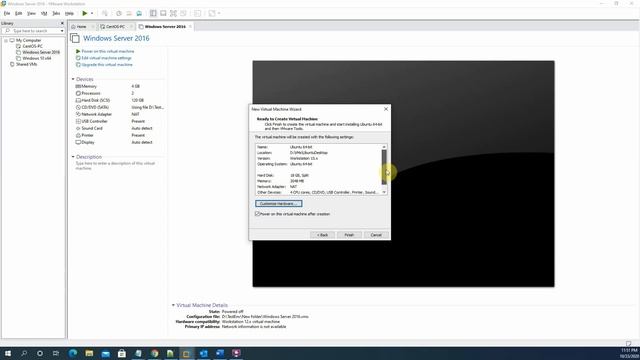Click the Cortana circle icon on taskbar
640x360 pixels.
tap(40, 353)
